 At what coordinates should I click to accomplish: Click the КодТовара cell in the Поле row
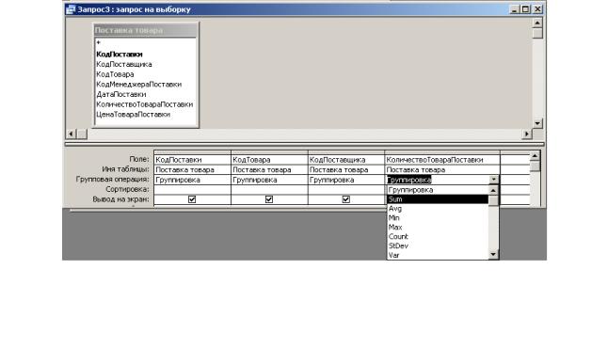point(269,160)
